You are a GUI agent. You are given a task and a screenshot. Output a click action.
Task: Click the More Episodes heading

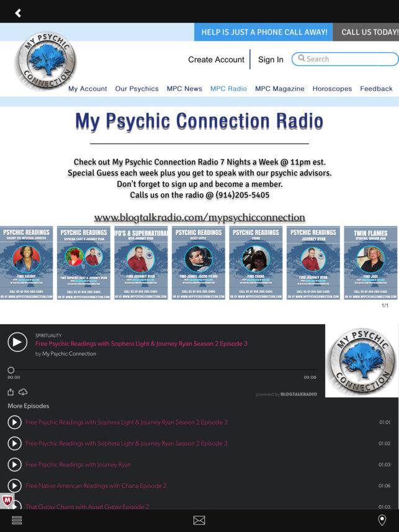point(29,406)
